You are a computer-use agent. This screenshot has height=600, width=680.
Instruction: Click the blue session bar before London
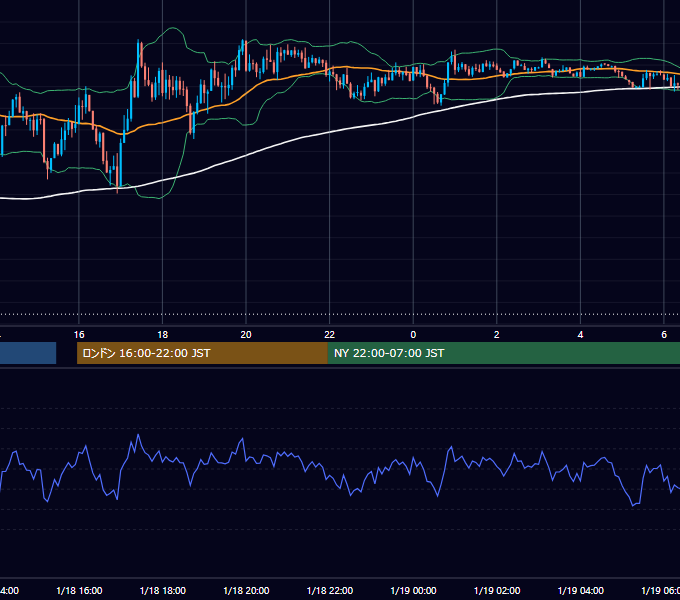(x=28, y=353)
